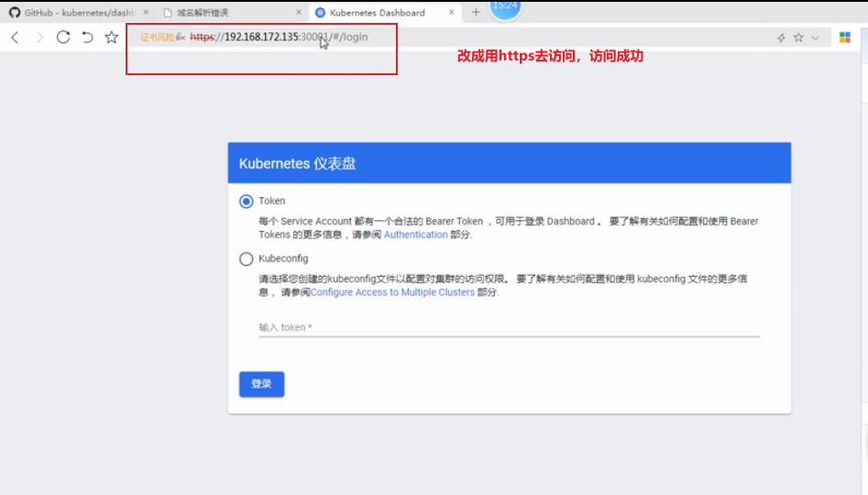Go back with the browser back arrow

15,37
